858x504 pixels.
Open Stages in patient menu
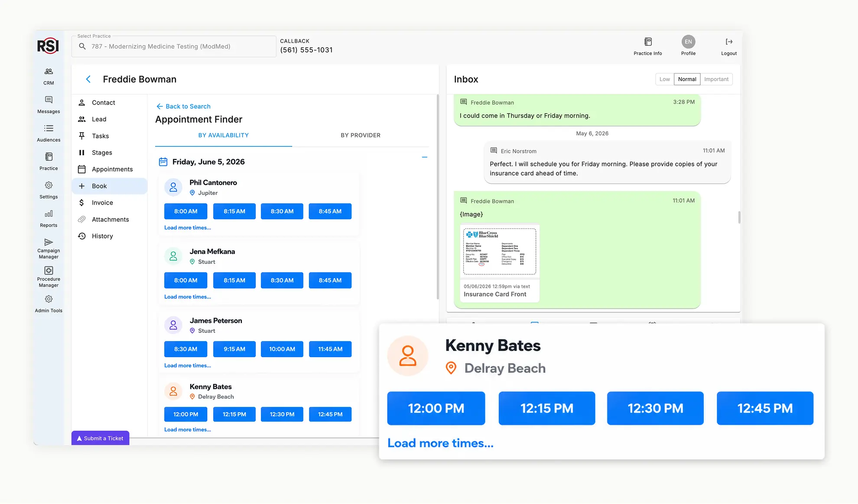(x=110, y=153)
